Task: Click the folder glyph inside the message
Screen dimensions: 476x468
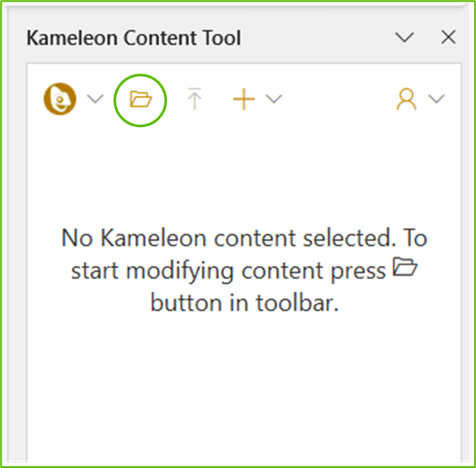Action: coord(405,266)
